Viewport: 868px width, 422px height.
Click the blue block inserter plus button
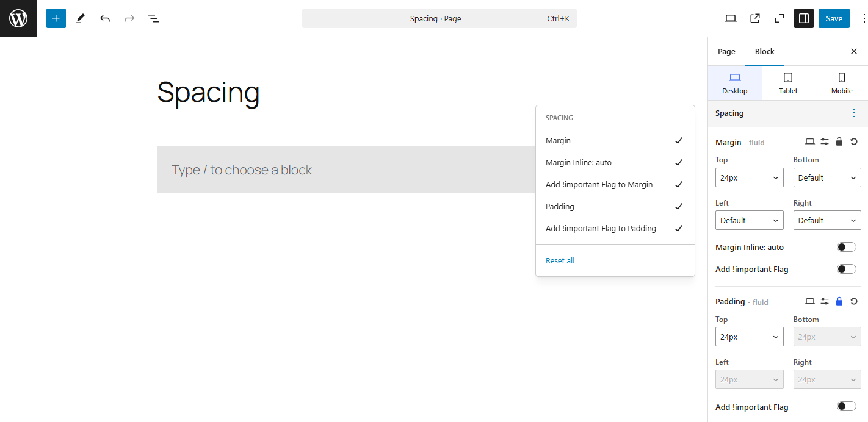point(56,18)
